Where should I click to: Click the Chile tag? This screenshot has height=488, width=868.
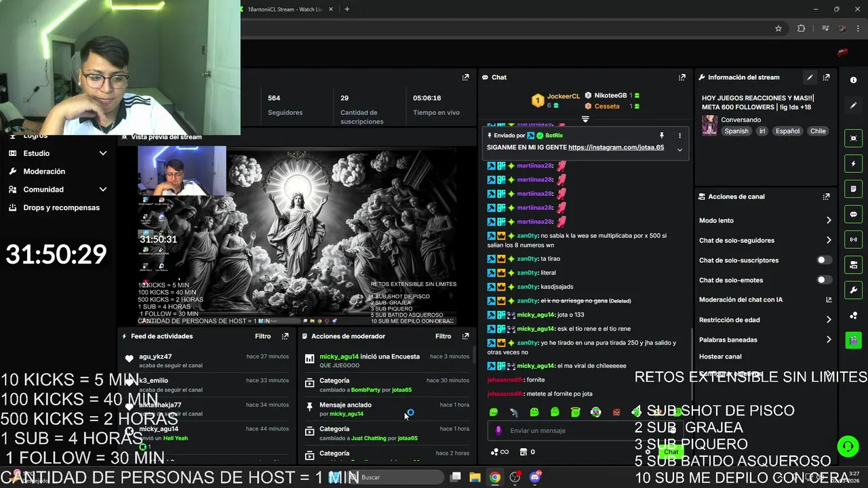818,131
